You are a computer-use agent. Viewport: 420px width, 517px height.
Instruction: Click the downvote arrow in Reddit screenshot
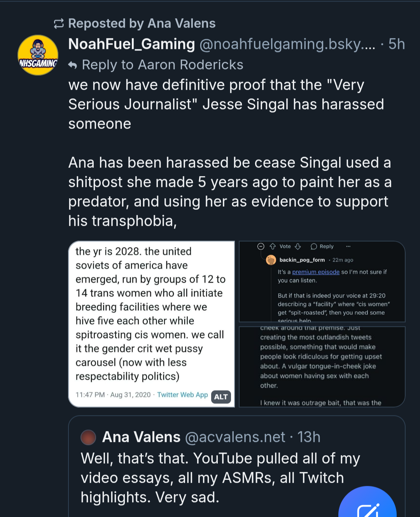[x=298, y=246]
